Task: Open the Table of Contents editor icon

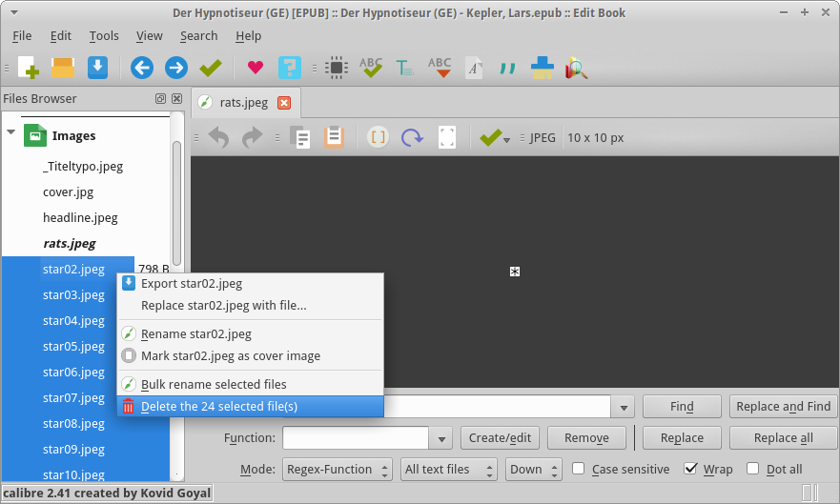Action: [404, 68]
